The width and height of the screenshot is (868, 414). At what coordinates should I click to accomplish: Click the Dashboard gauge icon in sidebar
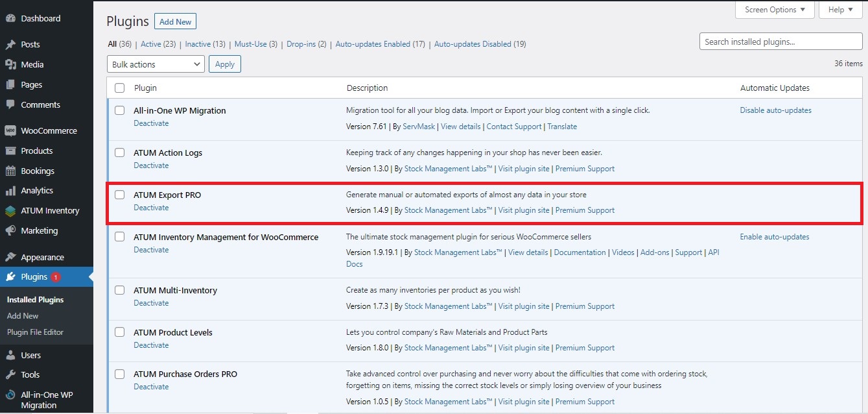(10, 18)
